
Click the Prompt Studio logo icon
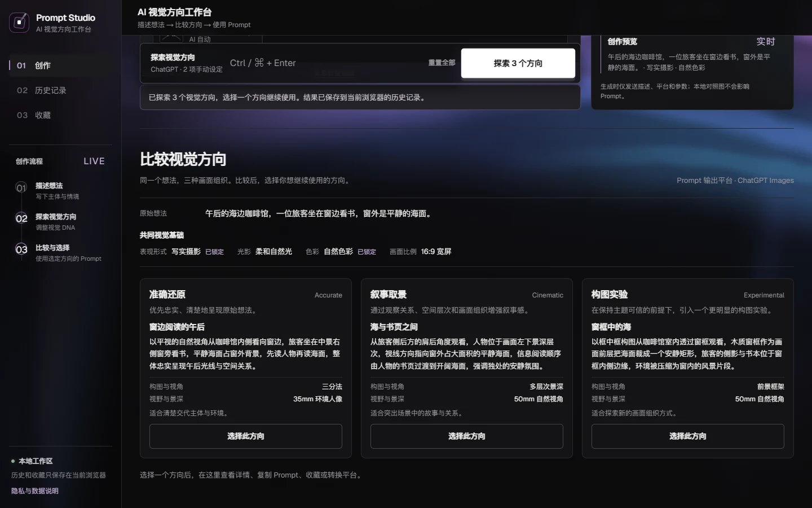(19, 23)
